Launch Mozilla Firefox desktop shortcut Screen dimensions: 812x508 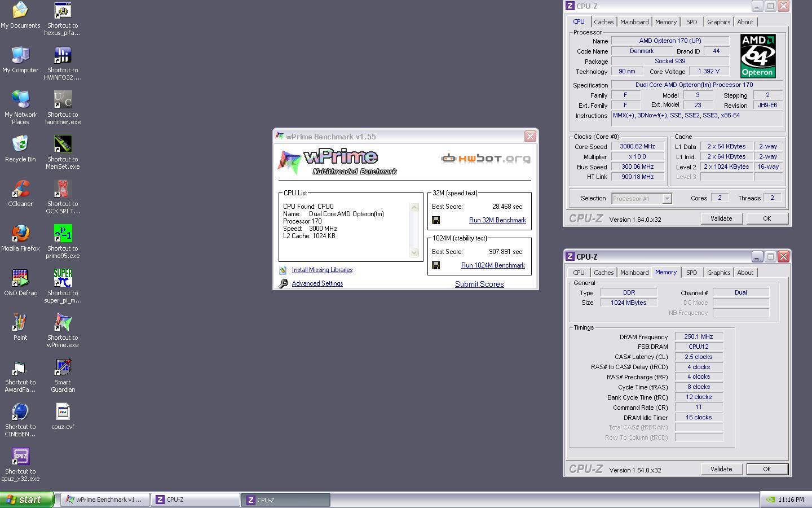(x=20, y=239)
